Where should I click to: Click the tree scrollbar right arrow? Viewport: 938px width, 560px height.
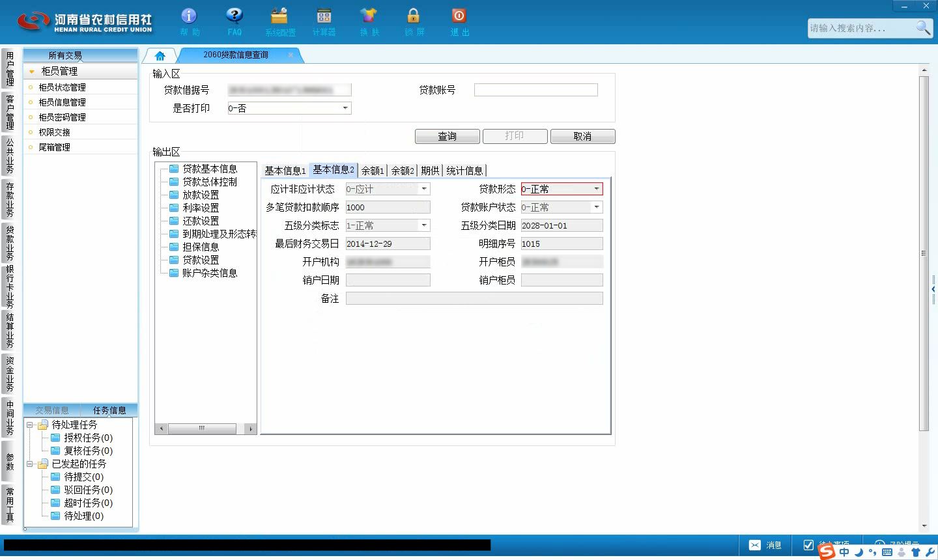pos(251,428)
